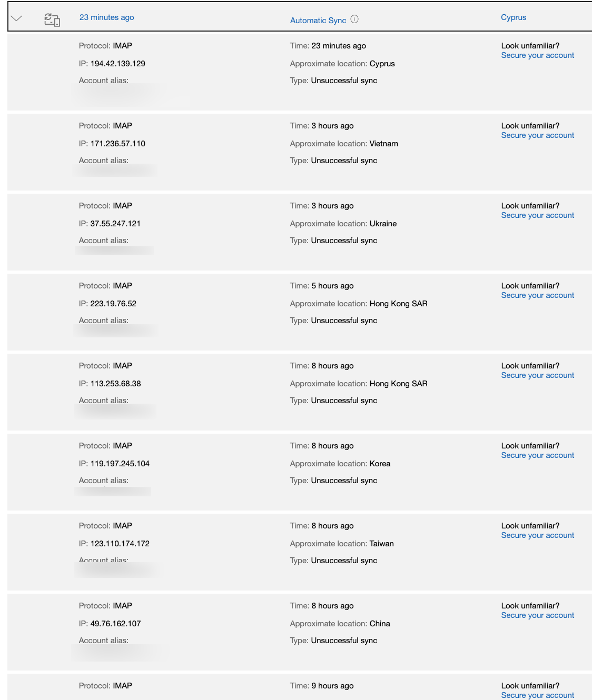Image resolution: width=592 pixels, height=700 pixels.
Task: Collapse the chevron on the Cyprus activity row
Action: 17,18
